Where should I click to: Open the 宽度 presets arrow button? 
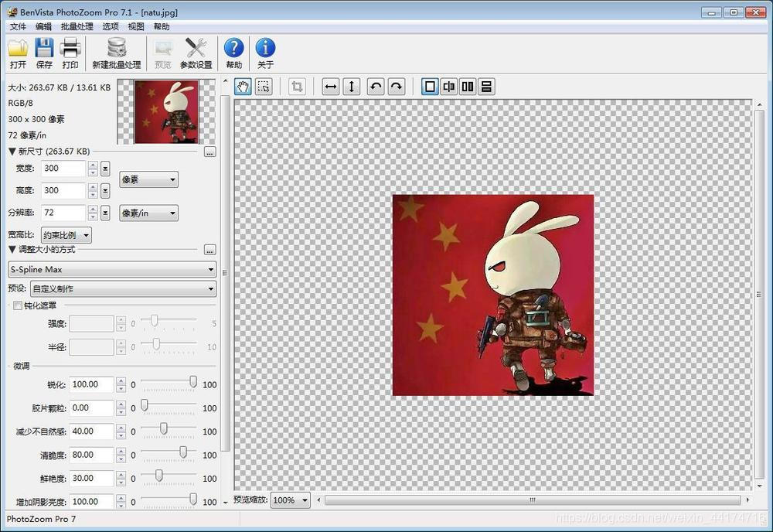click(x=105, y=169)
